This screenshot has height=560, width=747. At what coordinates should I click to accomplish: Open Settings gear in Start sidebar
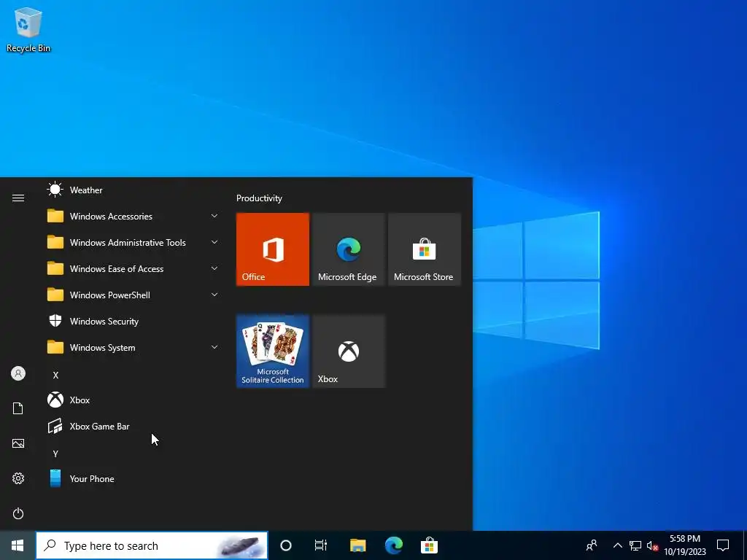click(x=18, y=478)
